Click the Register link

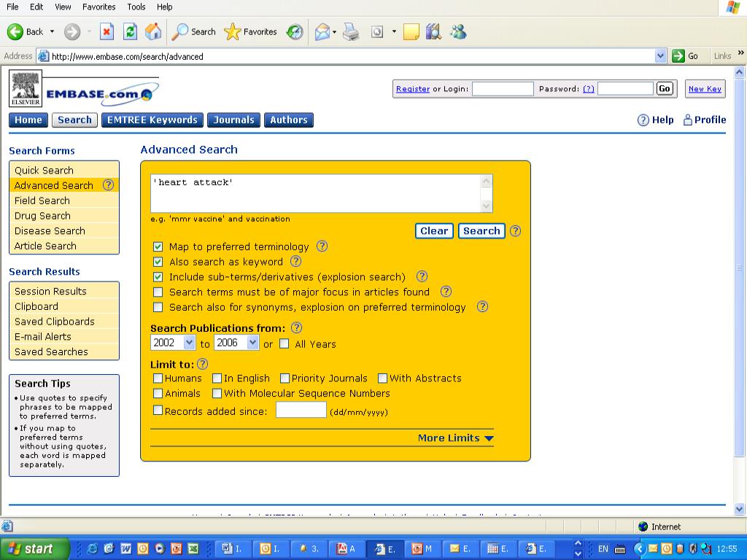413,89
